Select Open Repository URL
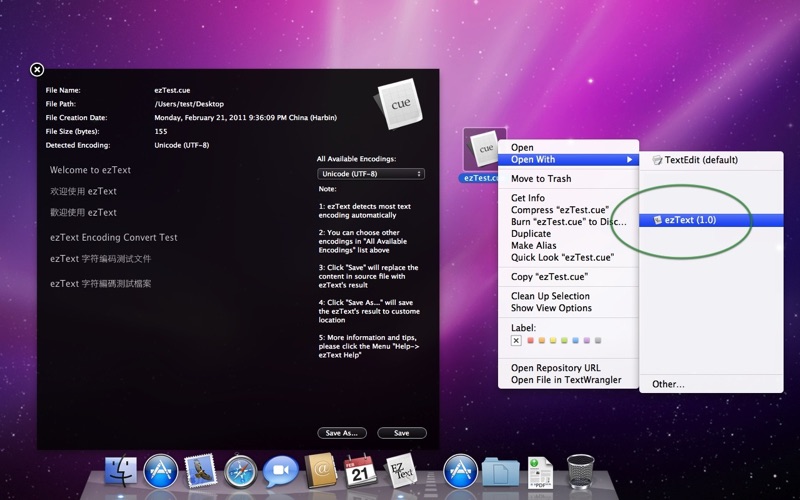 click(x=568, y=368)
